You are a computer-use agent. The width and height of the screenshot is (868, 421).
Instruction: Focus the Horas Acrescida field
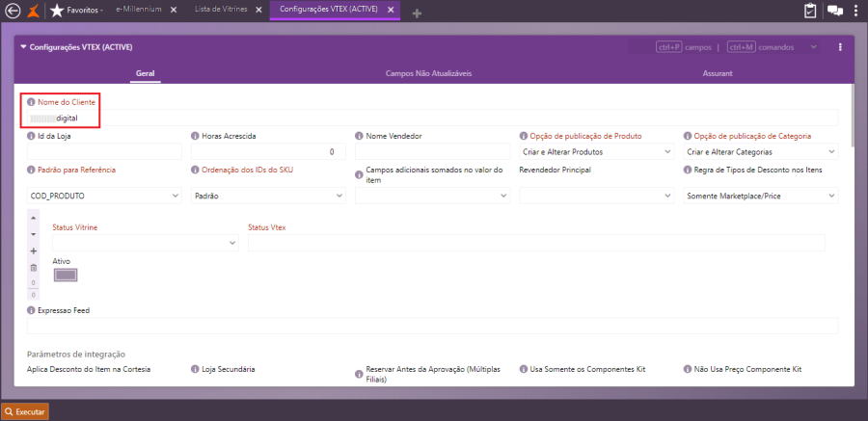click(x=268, y=151)
